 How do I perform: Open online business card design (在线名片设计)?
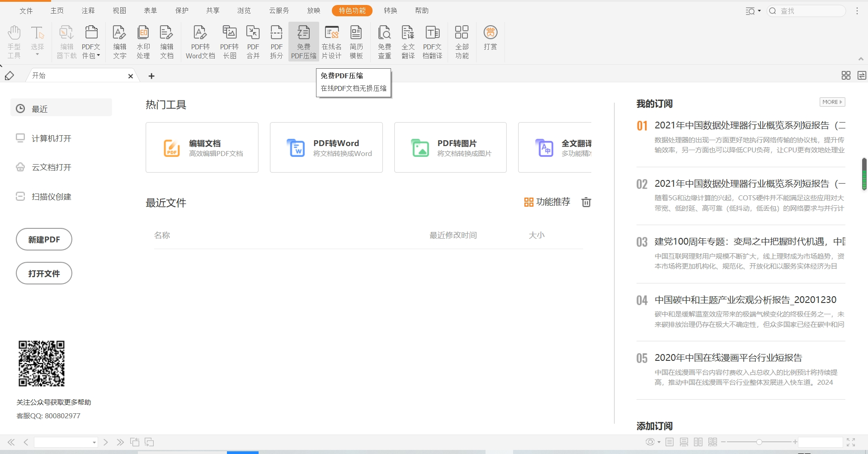pos(331,41)
